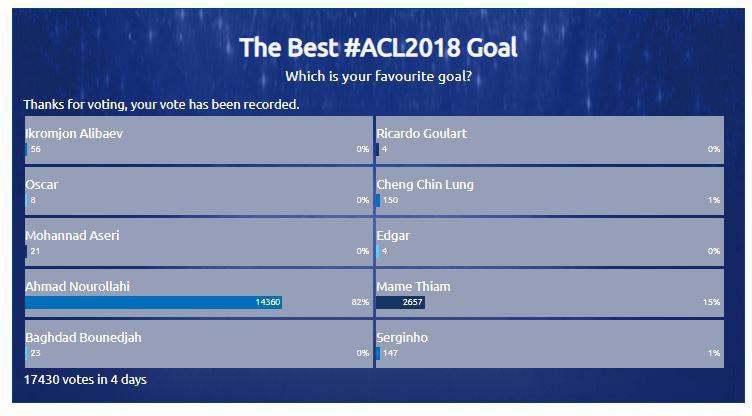Image resolution: width=752 pixels, height=416 pixels.
Task: Click the 15% figure for Mame Thiam
Action: [x=712, y=301]
